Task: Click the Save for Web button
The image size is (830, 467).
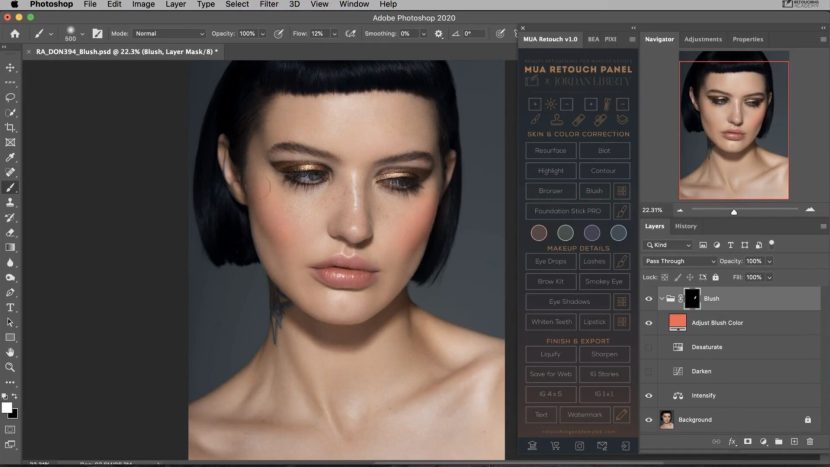Action: [551, 374]
